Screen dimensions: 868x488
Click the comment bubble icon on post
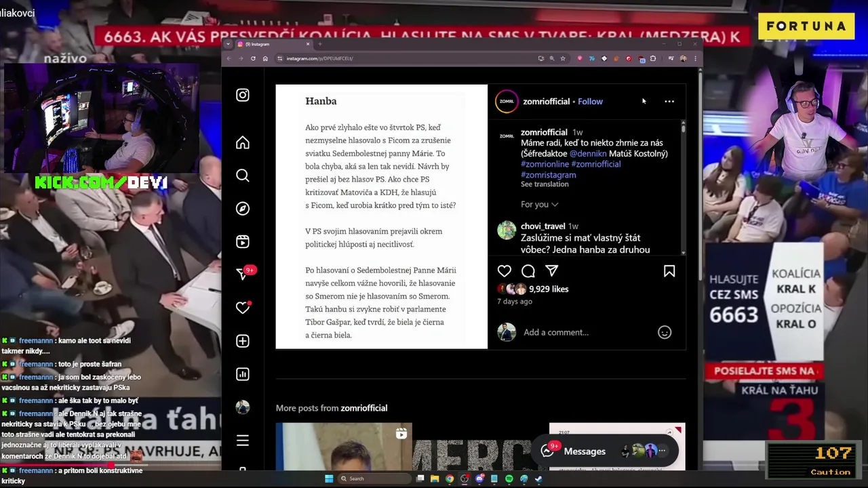point(528,271)
